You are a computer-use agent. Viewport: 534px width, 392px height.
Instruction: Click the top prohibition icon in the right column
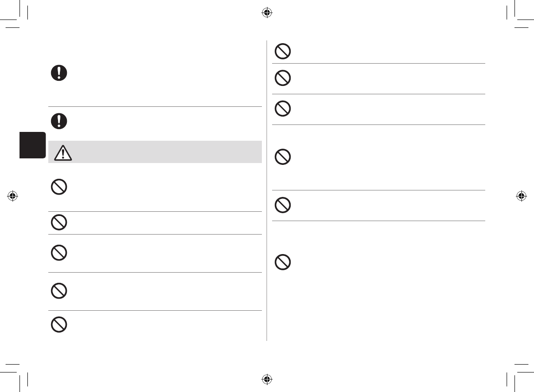click(x=282, y=51)
